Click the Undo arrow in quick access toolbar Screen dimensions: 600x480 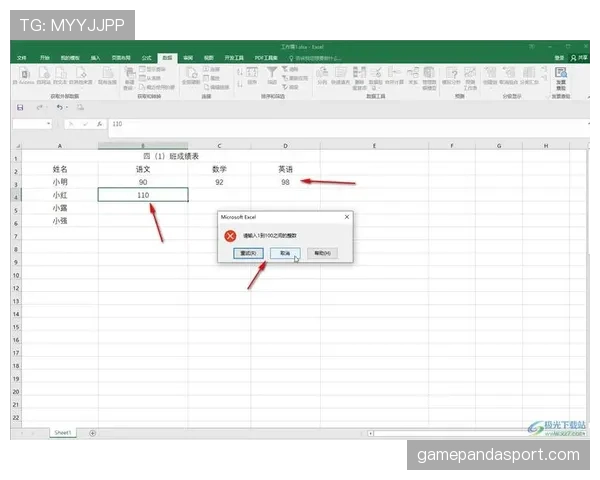pos(59,108)
